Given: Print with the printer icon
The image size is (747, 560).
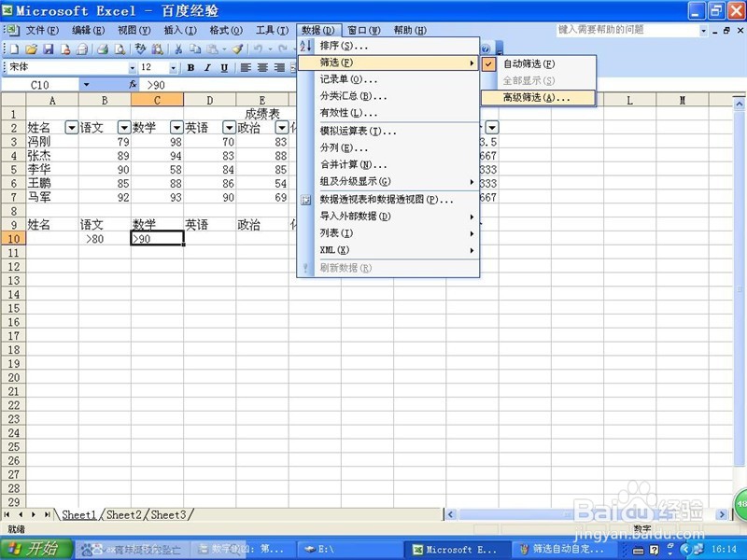Looking at the screenshot, I should coord(103,49).
